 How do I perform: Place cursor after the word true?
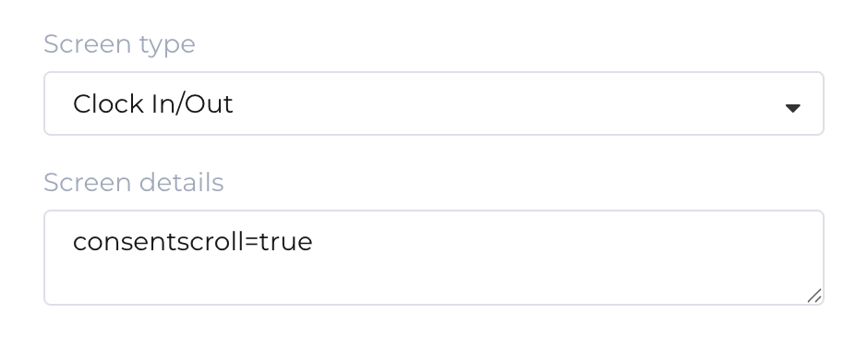313,242
